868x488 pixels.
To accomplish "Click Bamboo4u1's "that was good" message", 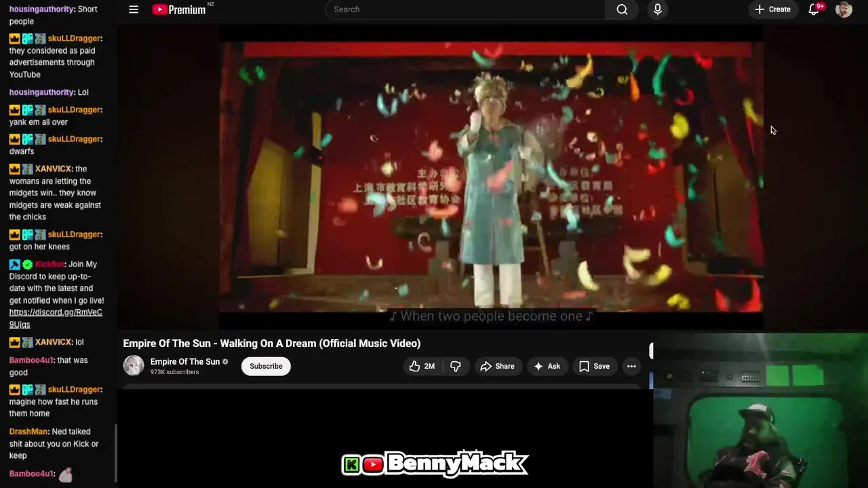I will click(x=48, y=366).
